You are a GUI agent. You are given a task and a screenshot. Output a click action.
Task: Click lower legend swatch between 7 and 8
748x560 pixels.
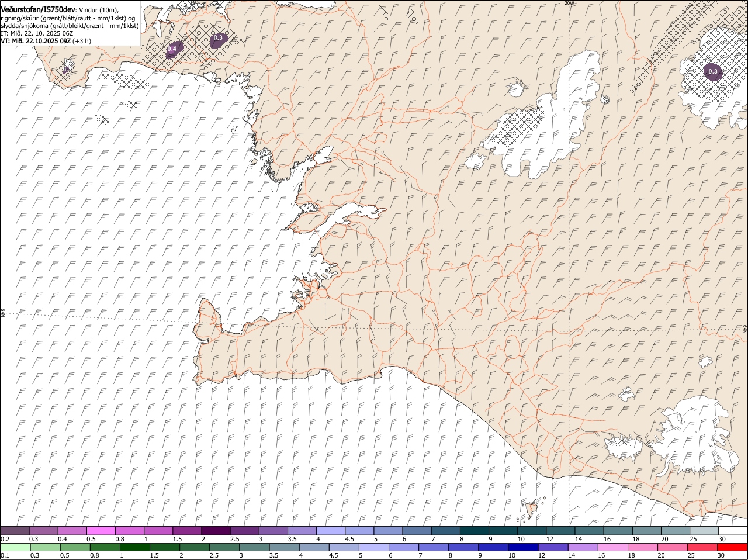pyautogui.click(x=434, y=547)
